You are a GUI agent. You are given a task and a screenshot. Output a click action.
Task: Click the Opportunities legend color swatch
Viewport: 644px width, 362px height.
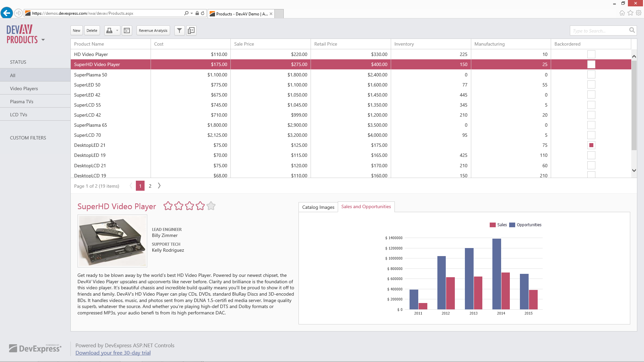(x=512, y=225)
